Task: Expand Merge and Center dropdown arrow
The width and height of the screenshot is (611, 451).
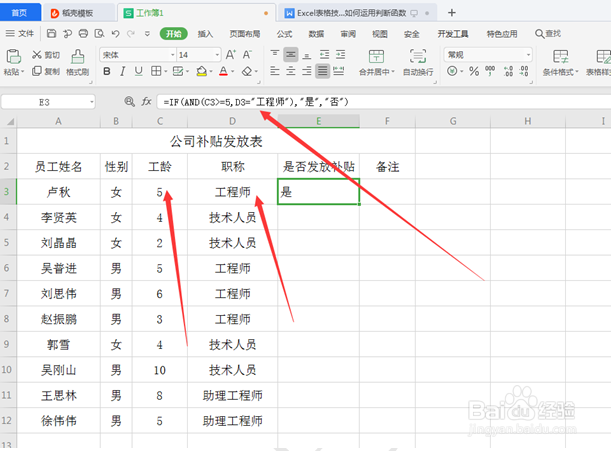Action: pyautogui.click(x=393, y=72)
